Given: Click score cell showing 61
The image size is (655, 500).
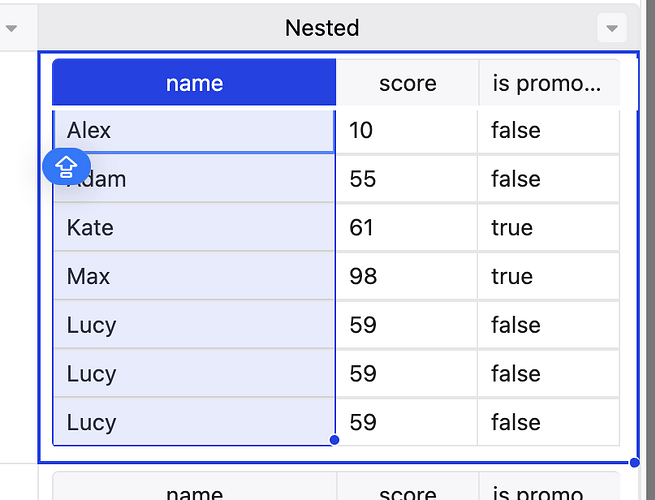Looking at the screenshot, I should click(407, 228).
